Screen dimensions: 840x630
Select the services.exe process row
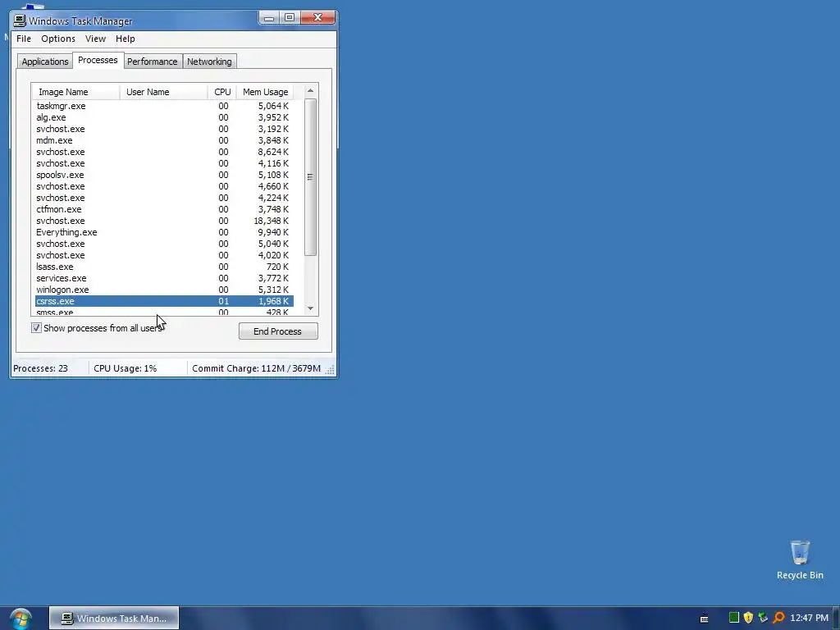[x=164, y=279]
